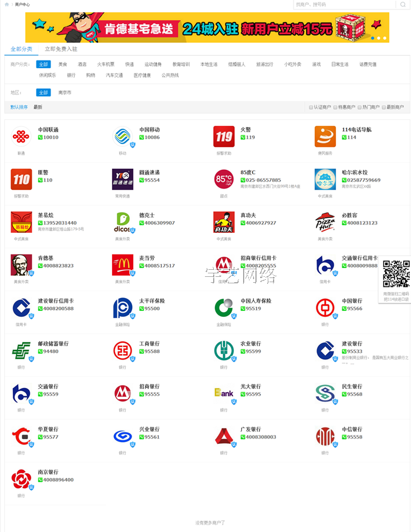Open the 农业银行 logo
Viewport: 411px width, 532px height.
(x=224, y=350)
